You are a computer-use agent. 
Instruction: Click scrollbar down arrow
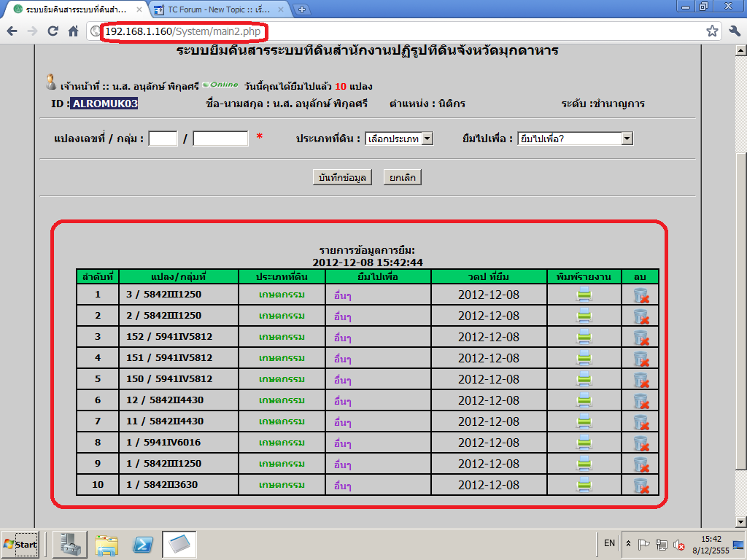click(741, 522)
